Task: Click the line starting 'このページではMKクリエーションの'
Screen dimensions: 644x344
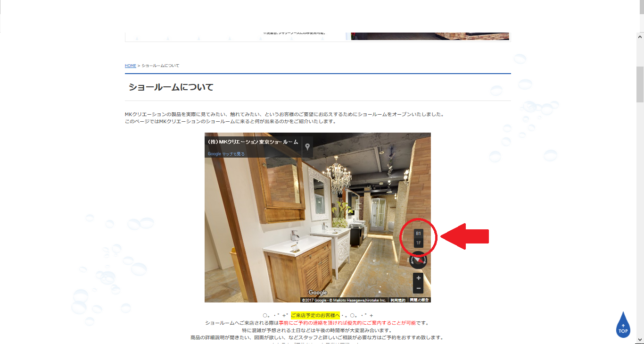Action: pos(231,121)
